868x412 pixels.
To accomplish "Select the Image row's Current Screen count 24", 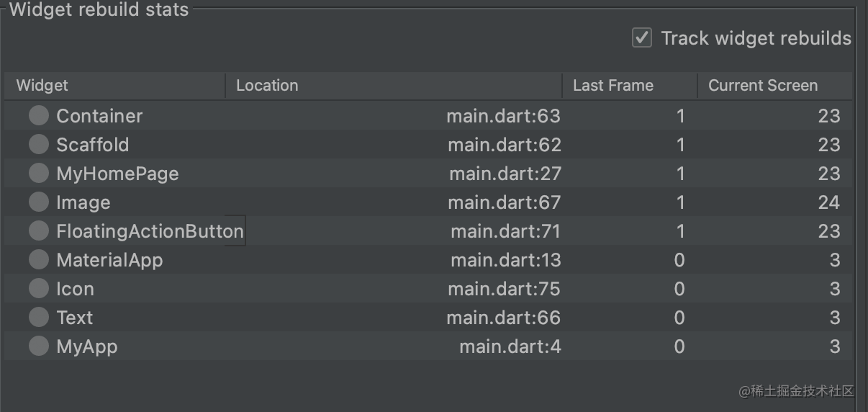I will pos(829,202).
